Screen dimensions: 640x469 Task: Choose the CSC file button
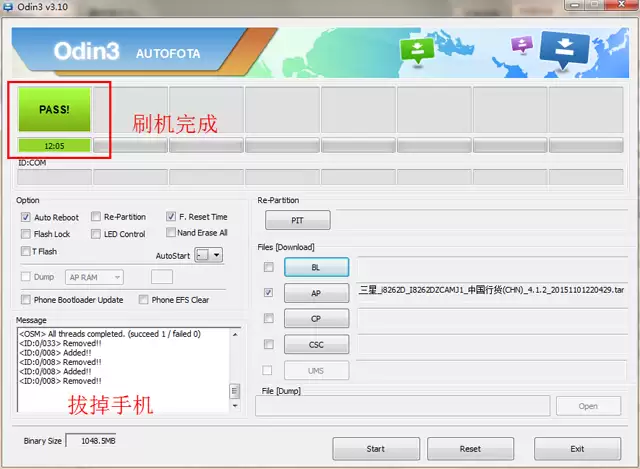(316, 345)
